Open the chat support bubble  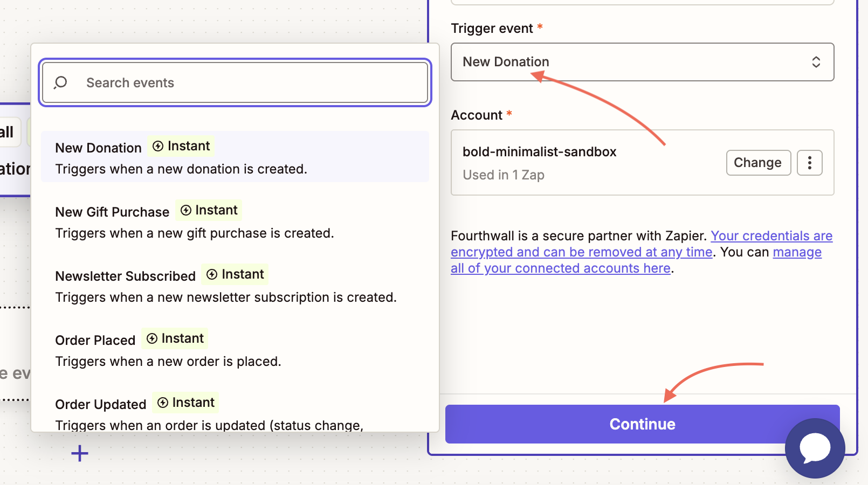[x=815, y=448]
